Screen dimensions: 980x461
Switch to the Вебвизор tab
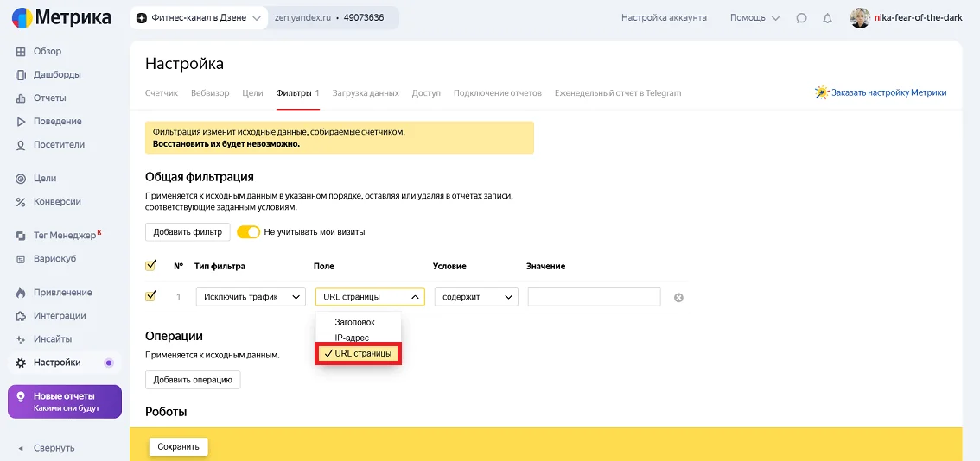(210, 93)
